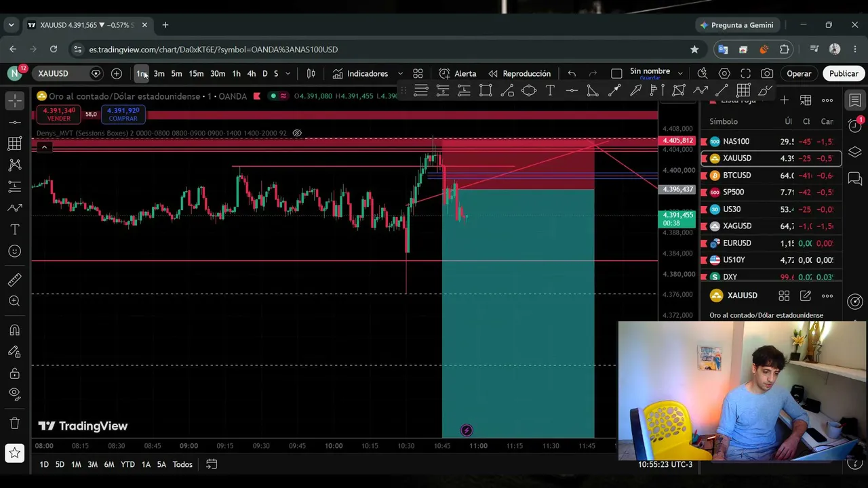Open the quick search icon

click(703, 73)
